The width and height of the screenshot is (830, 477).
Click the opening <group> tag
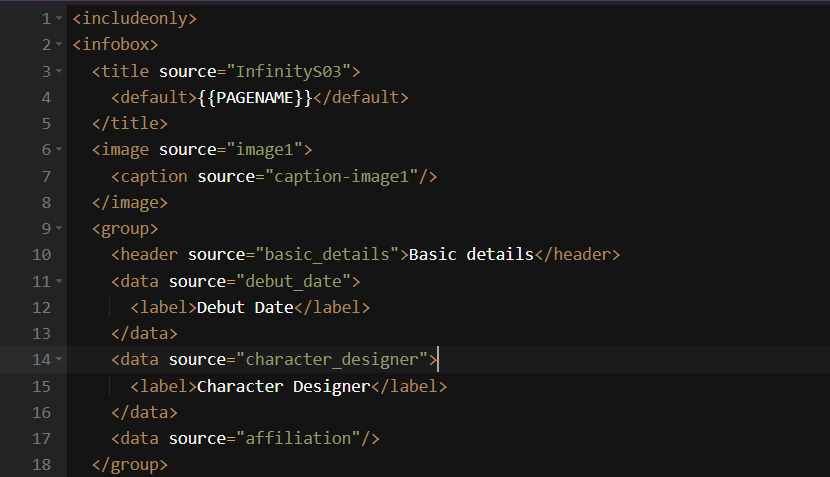pyautogui.click(x=125, y=229)
